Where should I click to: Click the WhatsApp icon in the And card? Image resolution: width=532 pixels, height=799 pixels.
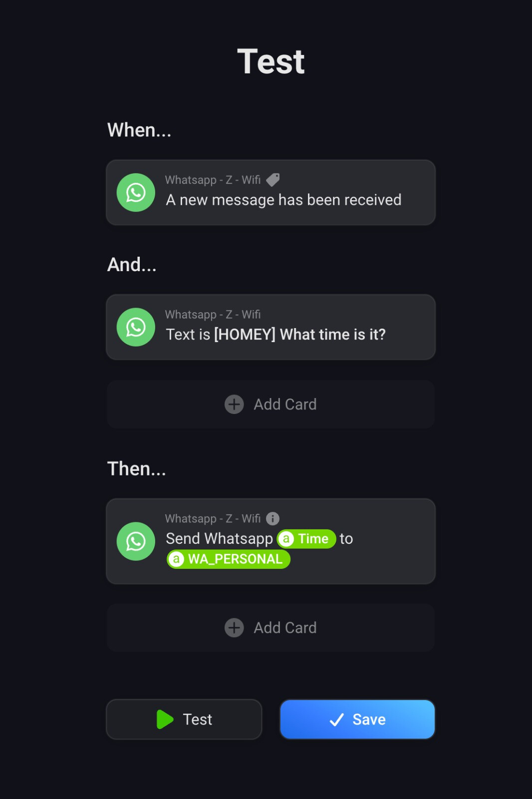136,327
